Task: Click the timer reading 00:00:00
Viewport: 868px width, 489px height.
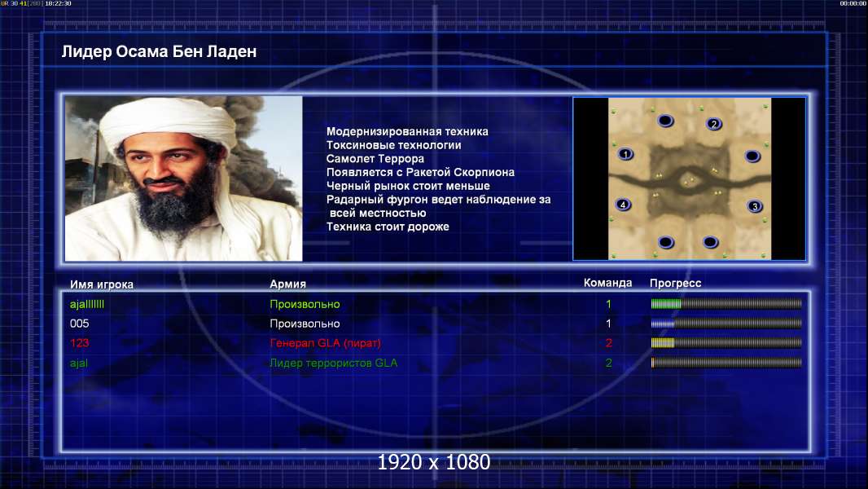Action: pos(853,3)
